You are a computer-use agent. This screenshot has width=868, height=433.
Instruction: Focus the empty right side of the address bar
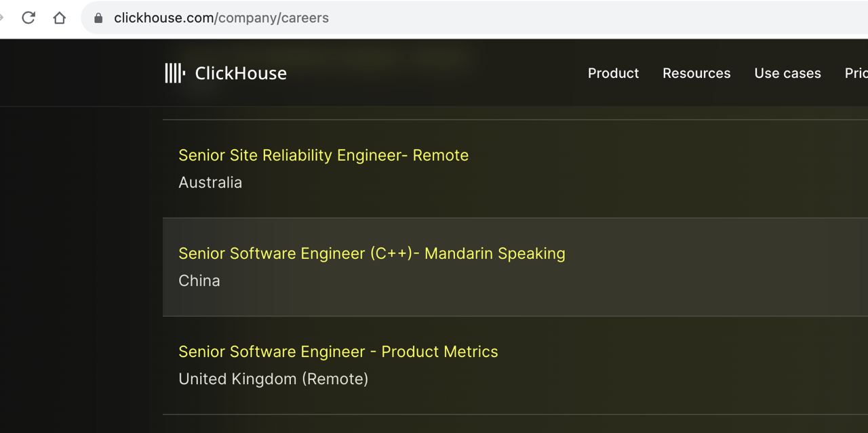coord(597,18)
